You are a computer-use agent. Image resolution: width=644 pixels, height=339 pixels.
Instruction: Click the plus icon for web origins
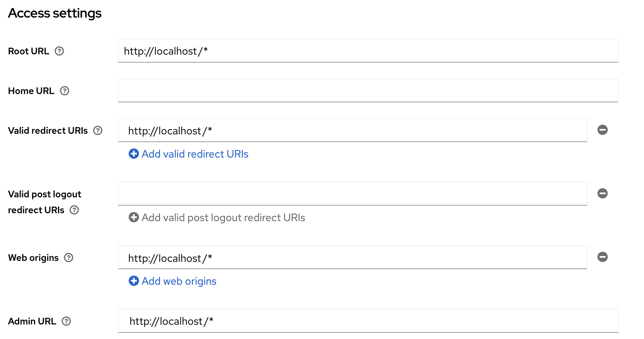click(x=134, y=281)
